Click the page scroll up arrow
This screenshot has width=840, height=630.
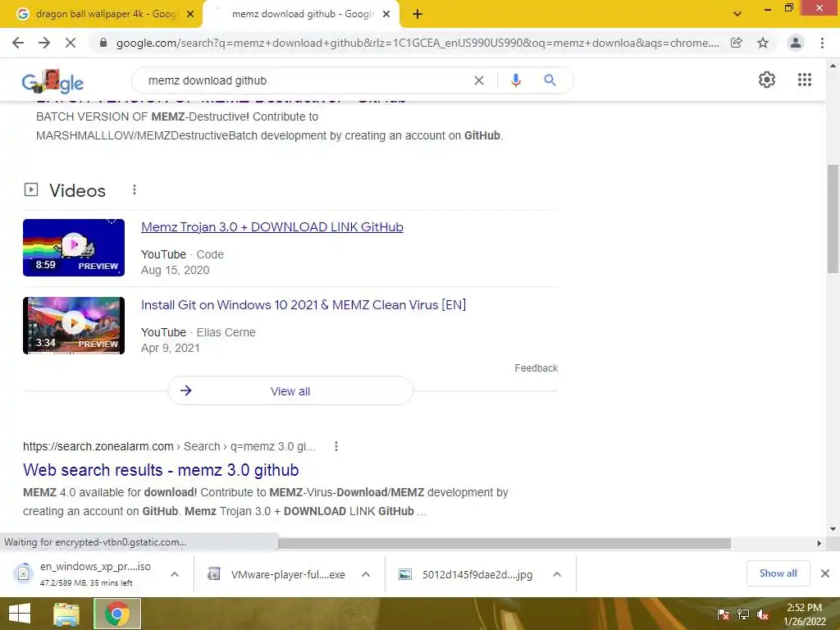833,66
